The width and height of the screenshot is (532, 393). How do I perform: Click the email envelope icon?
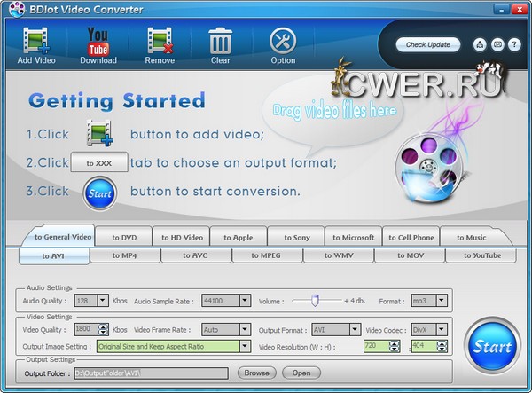tap(497, 44)
